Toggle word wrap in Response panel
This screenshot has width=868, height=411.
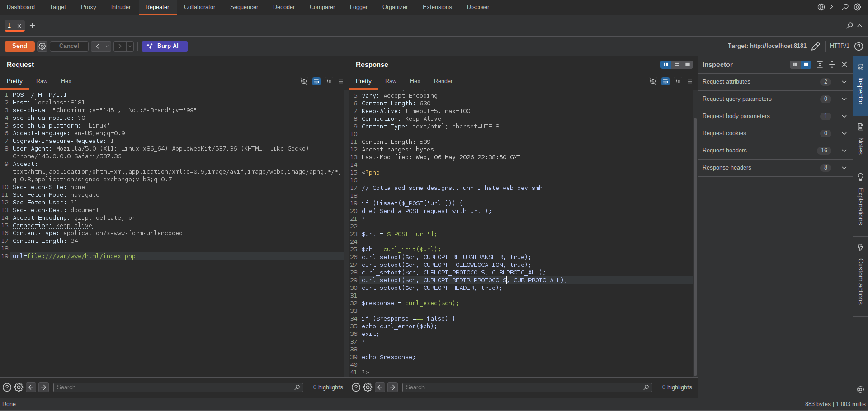pyautogui.click(x=665, y=81)
